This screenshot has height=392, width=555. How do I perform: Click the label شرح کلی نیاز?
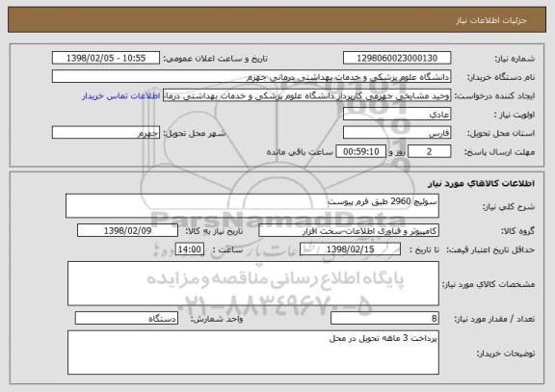[509, 207]
